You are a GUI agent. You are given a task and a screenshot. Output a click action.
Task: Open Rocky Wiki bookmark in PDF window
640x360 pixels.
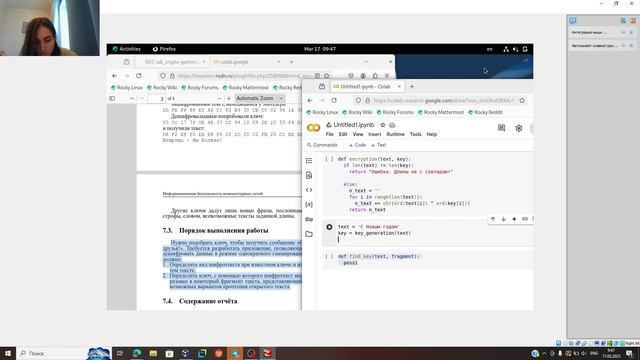tap(162, 88)
